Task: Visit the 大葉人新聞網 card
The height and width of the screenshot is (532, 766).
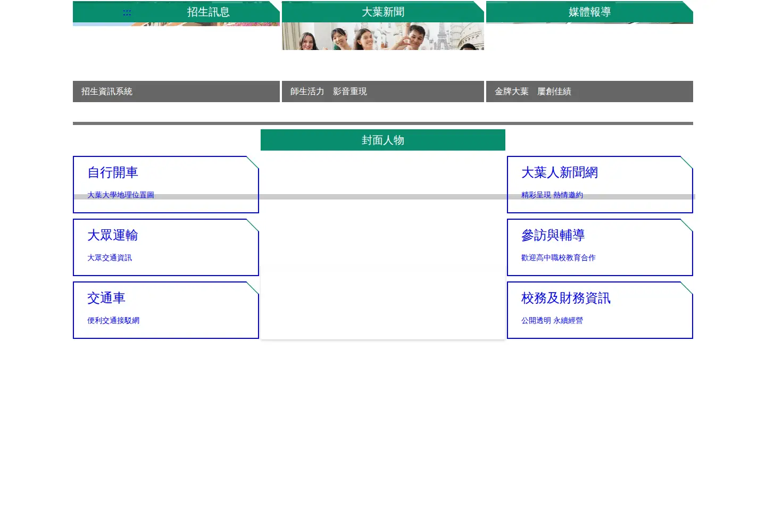Action: [600, 185]
